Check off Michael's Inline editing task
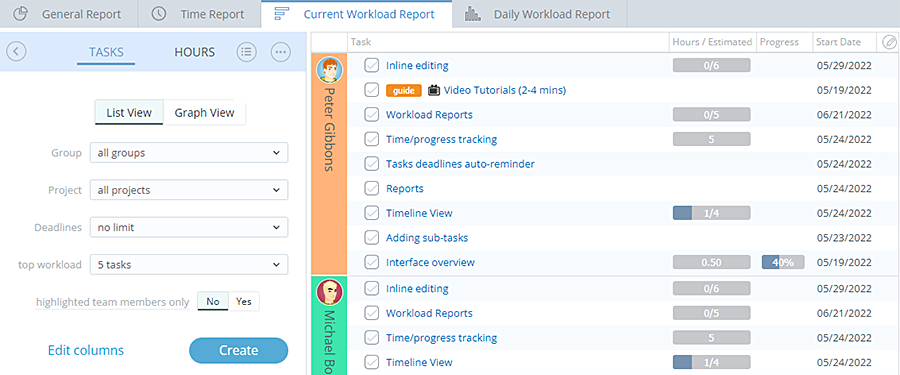This screenshot has height=375, width=900. pyautogui.click(x=372, y=288)
